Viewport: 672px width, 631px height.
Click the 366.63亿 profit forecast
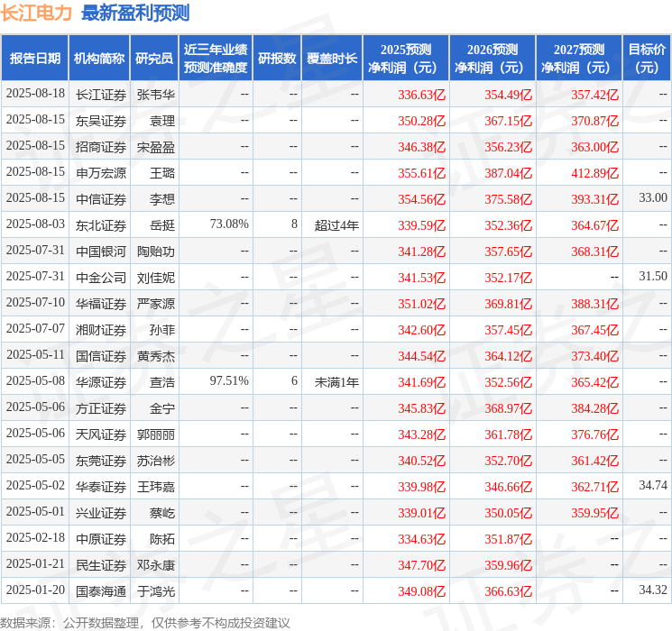(509, 591)
